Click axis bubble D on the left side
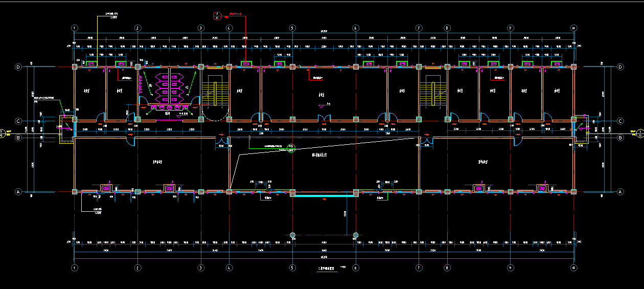 (x=18, y=67)
